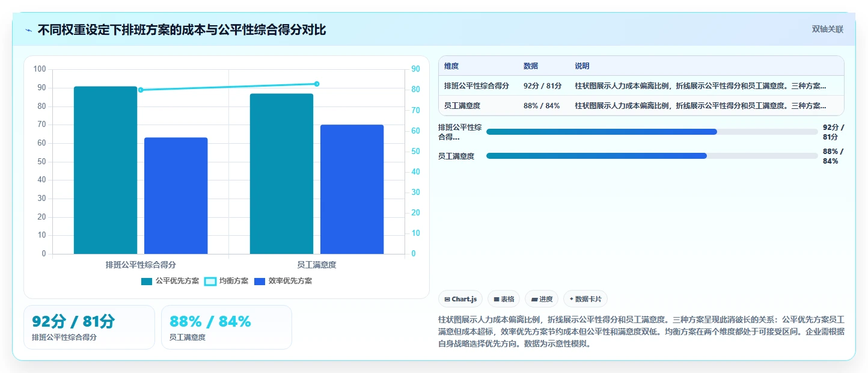
Task: Click the blue bar for 员工满意度
Action: click(352, 190)
